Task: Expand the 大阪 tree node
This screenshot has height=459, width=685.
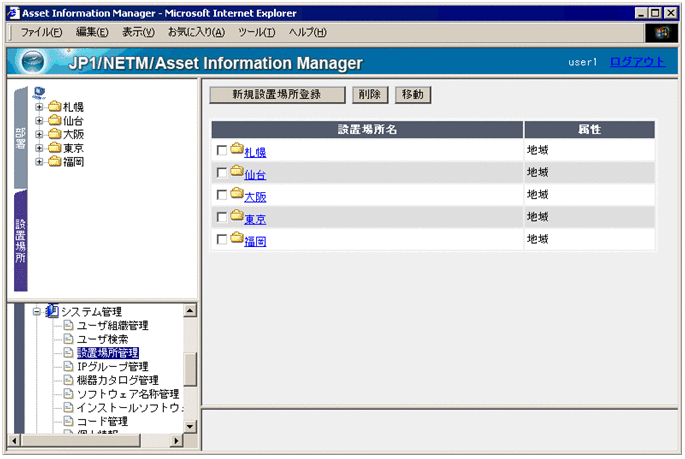Action: 40,134
